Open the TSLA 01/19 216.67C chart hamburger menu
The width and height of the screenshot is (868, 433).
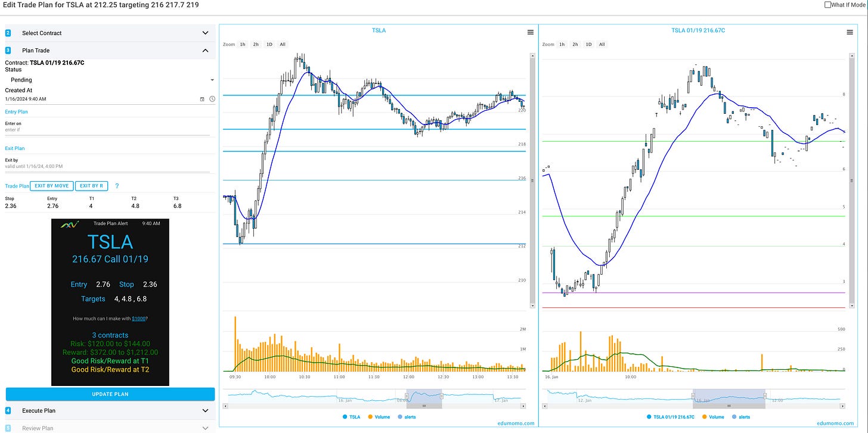[850, 33]
